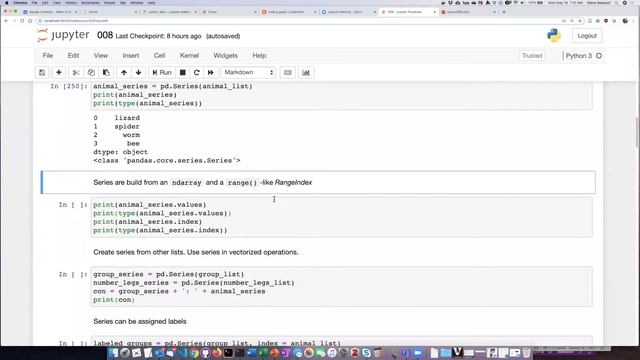Click the Python 3 kernel name
Screen dimensions: 640x360
(x=578, y=56)
